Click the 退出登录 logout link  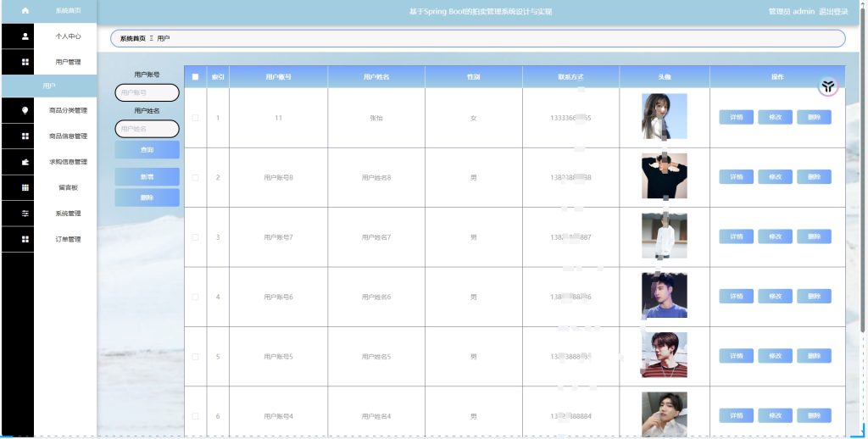833,12
